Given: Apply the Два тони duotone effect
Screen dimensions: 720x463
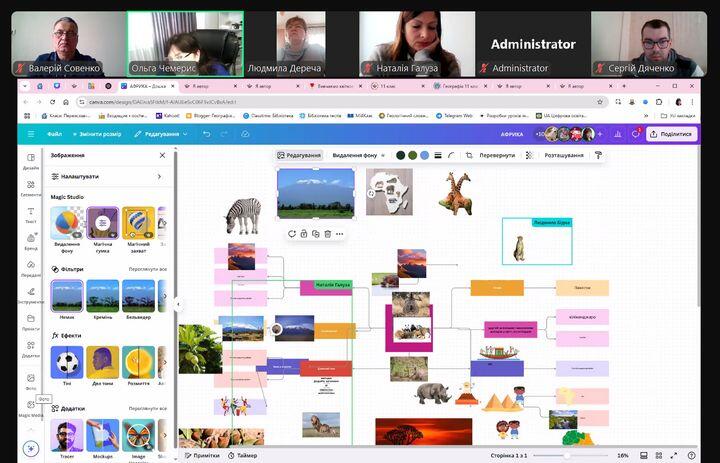Looking at the screenshot, I should [102, 362].
